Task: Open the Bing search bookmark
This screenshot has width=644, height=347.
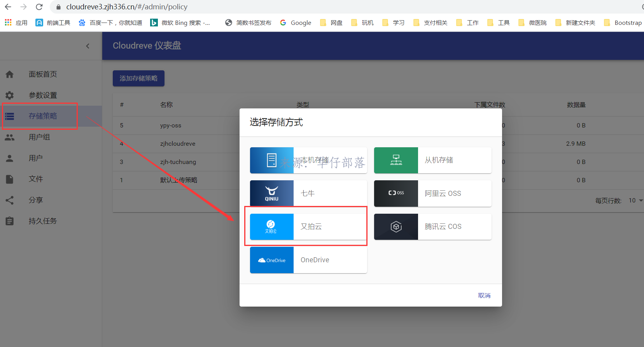Action: [x=180, y=23]
